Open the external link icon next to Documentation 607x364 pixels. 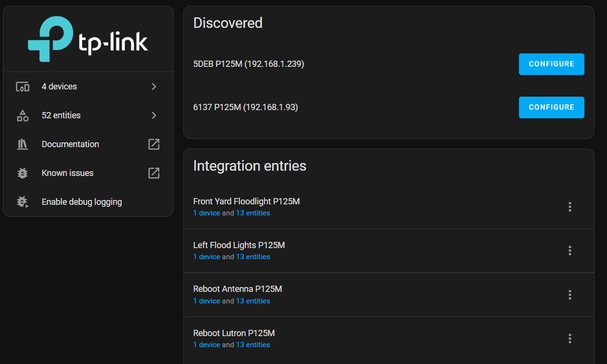tap(153, 144)
